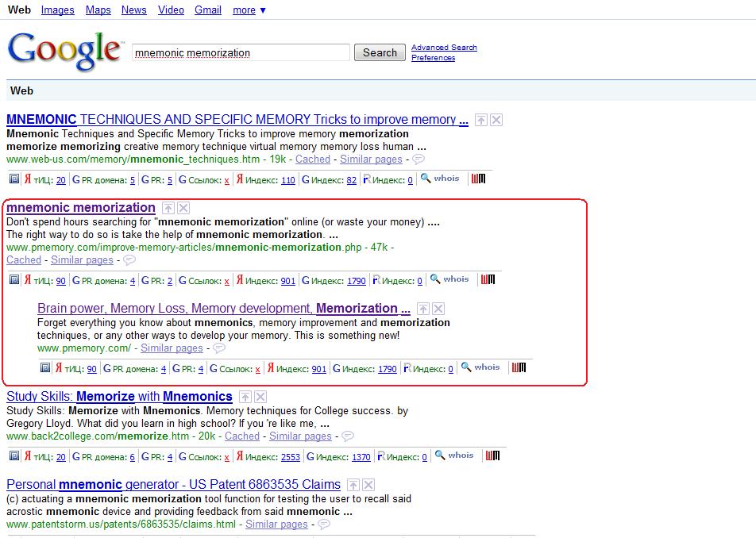Click the WM icon under pmemory.com homepage result
This screenshot has width=756, height=538.
(519, 367)
